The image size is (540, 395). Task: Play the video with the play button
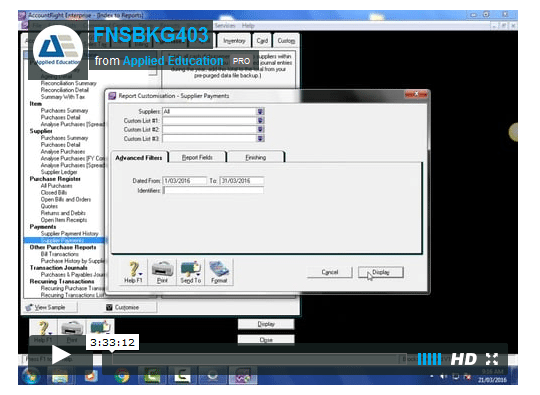(x=61, y=355)
